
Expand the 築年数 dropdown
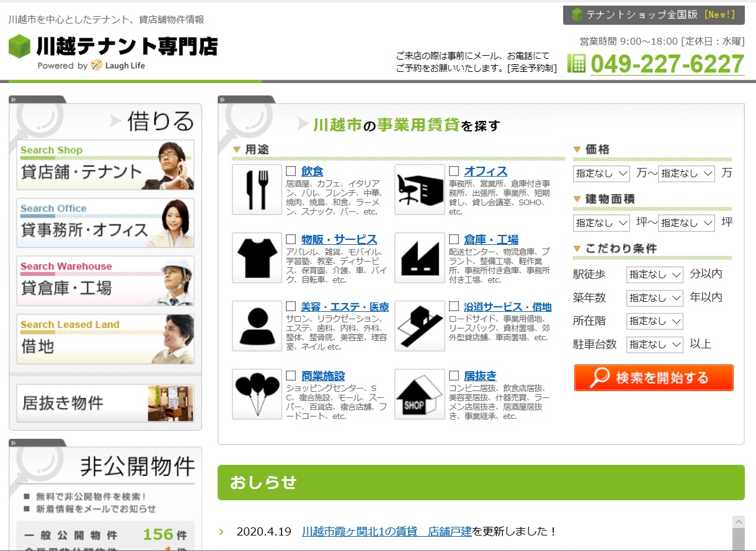pyautogui.click(x=655, y=298)
